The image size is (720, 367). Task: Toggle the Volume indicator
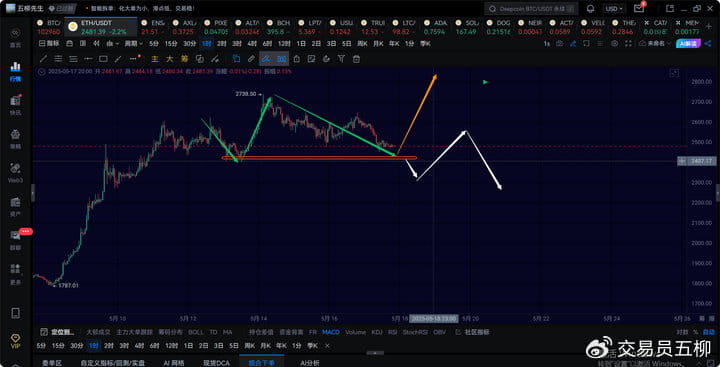click(x=355, y=332)
